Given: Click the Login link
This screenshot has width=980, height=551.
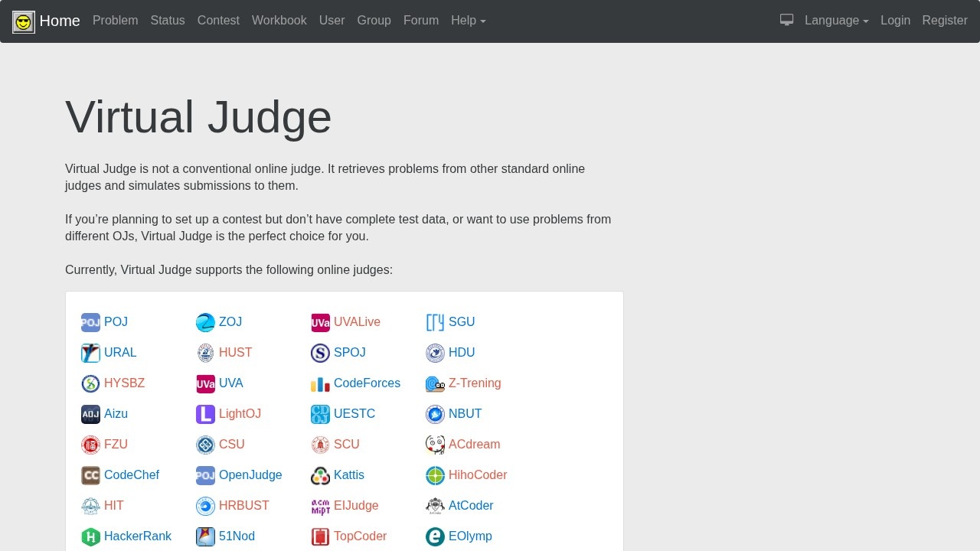Looking at the screenshot, I should click(x=895, y=21).
